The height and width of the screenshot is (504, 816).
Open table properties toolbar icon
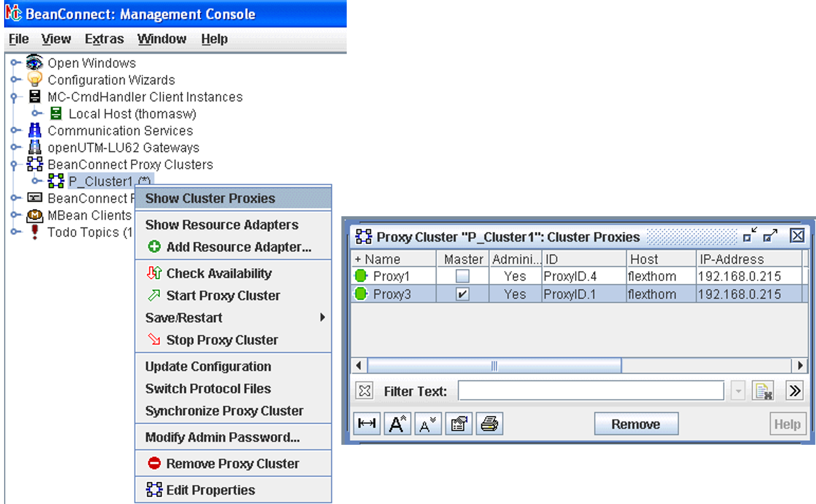coord(459,423)
